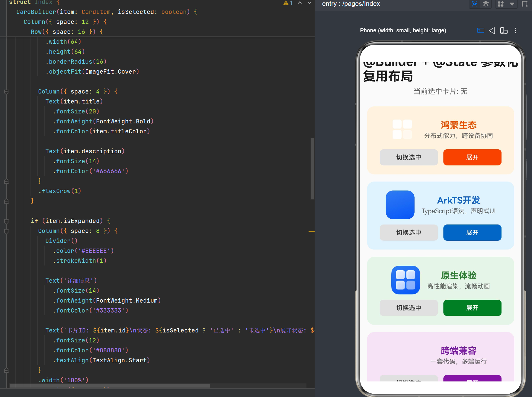Go to next highlighted problem (down arrow)
This screenshot has width=532, height=397.
coord(309,3)
